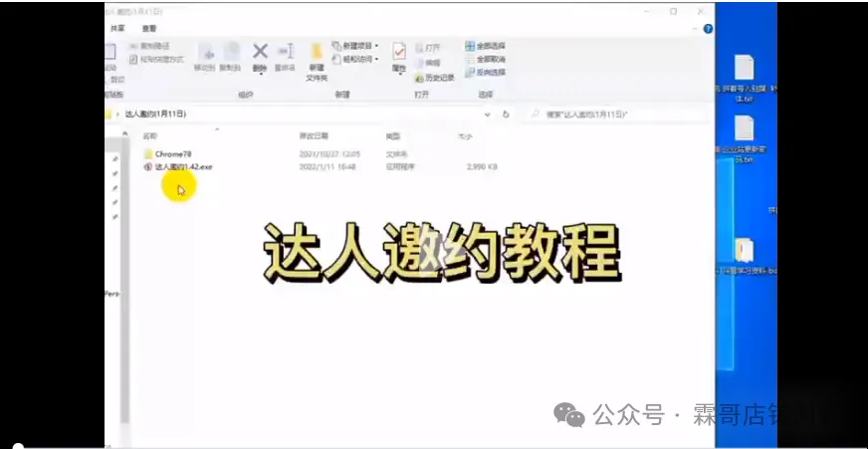Click the Rename icon in the ribbon

pos(286,54)
